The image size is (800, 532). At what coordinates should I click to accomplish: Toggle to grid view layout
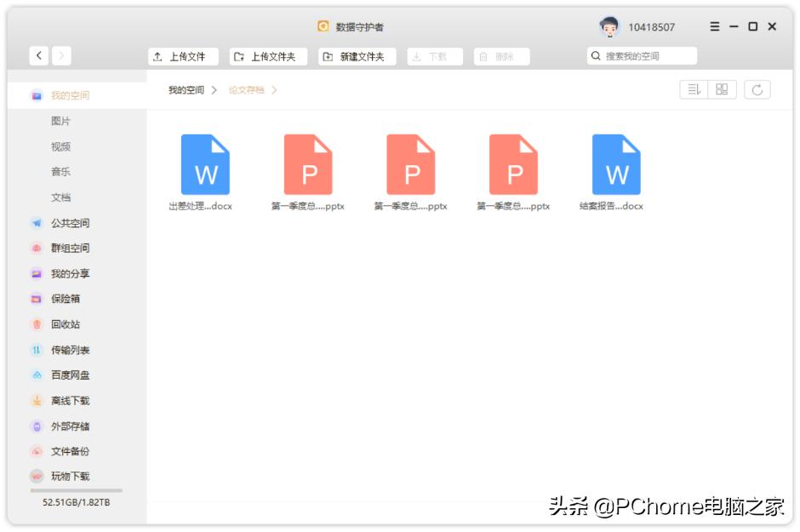tap(720, 89)
